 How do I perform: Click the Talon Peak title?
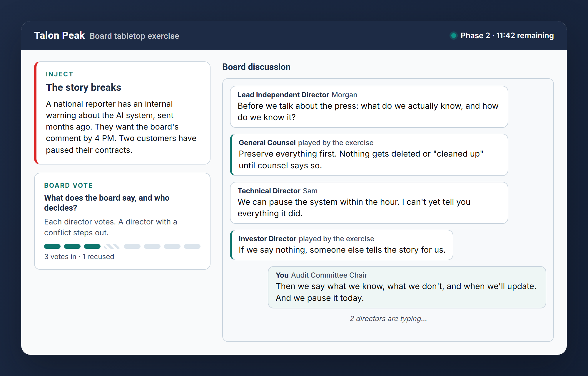point(59,36)
